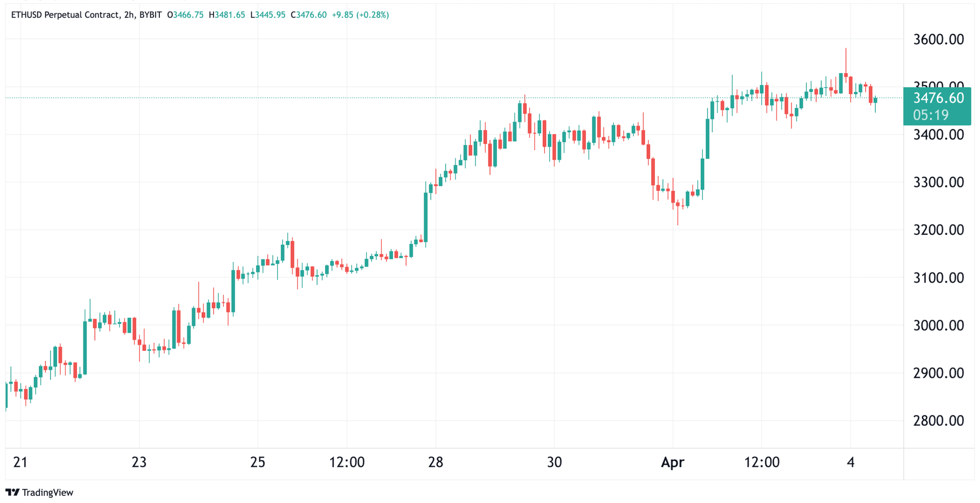Click the 3000.00 price axis label

pyautogui.click(x=938, y=325)
